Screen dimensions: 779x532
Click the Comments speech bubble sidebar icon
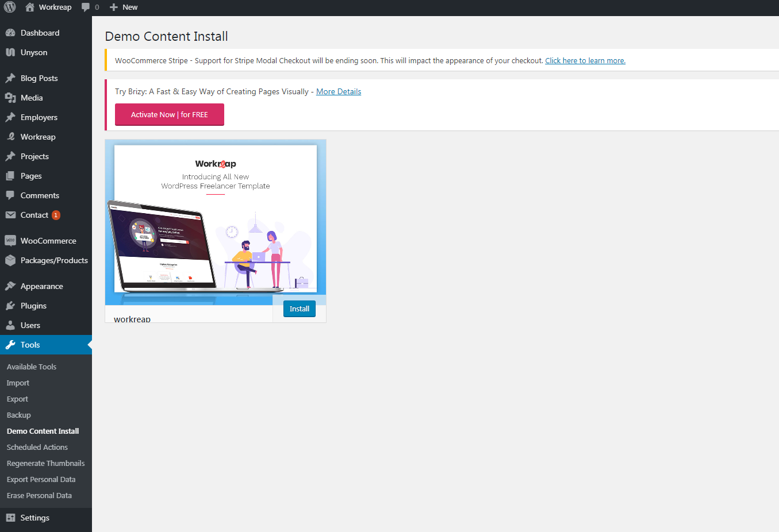pyautogui.click(x=10, y=195)
